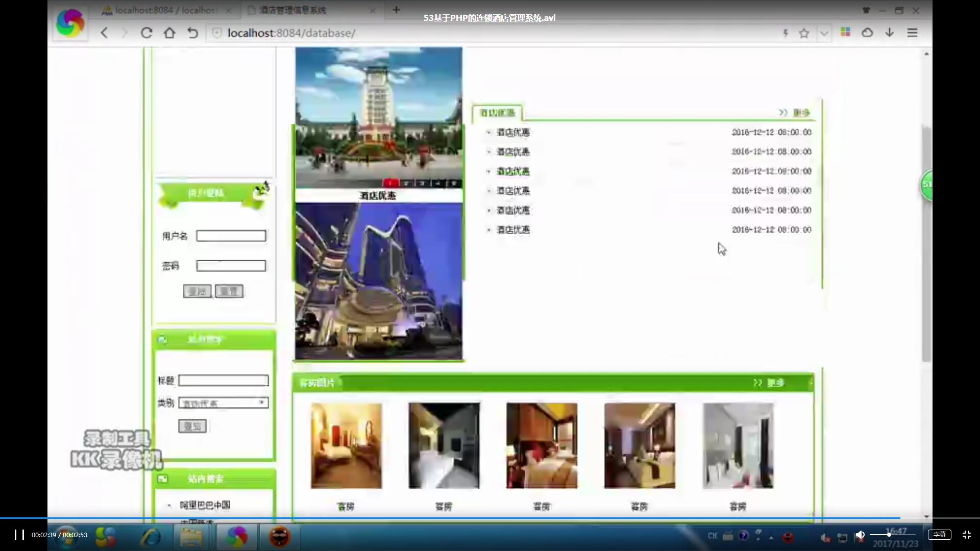The image size is (980, 551).
Task: Click the undo restore-tab arrow icon
Action: tap(192, 33)
